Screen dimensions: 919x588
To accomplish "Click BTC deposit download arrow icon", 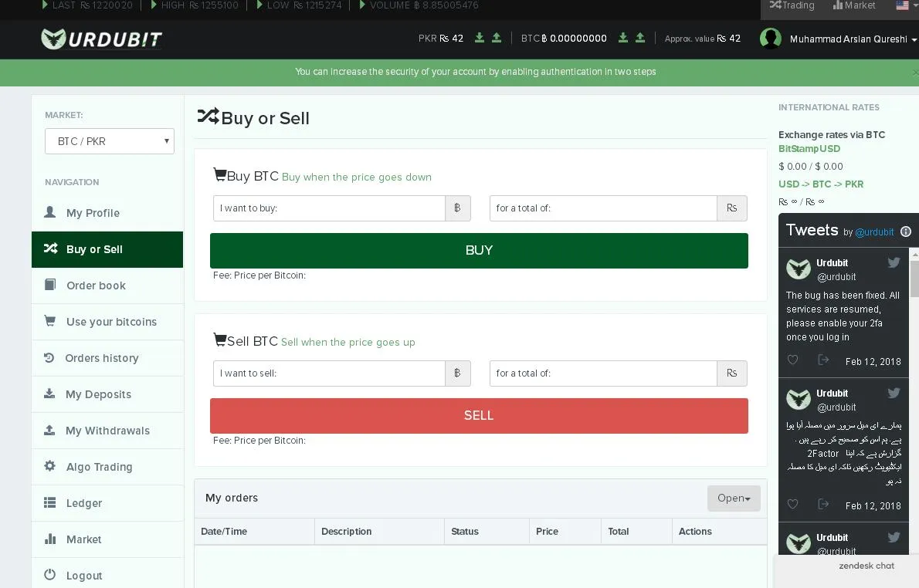I will point(623,38).
